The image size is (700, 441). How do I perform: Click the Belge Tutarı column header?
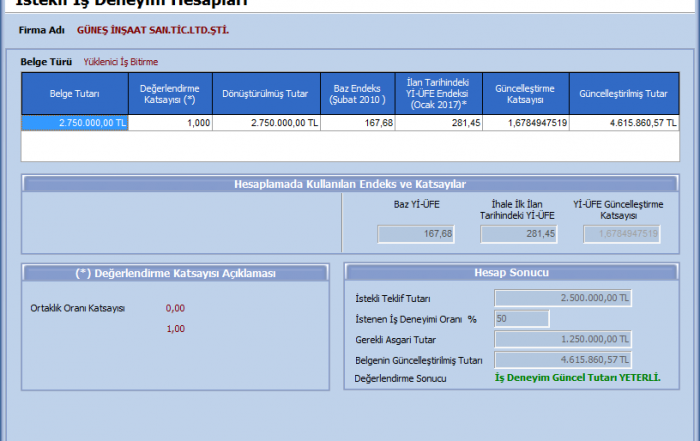(x=75, y=94)
